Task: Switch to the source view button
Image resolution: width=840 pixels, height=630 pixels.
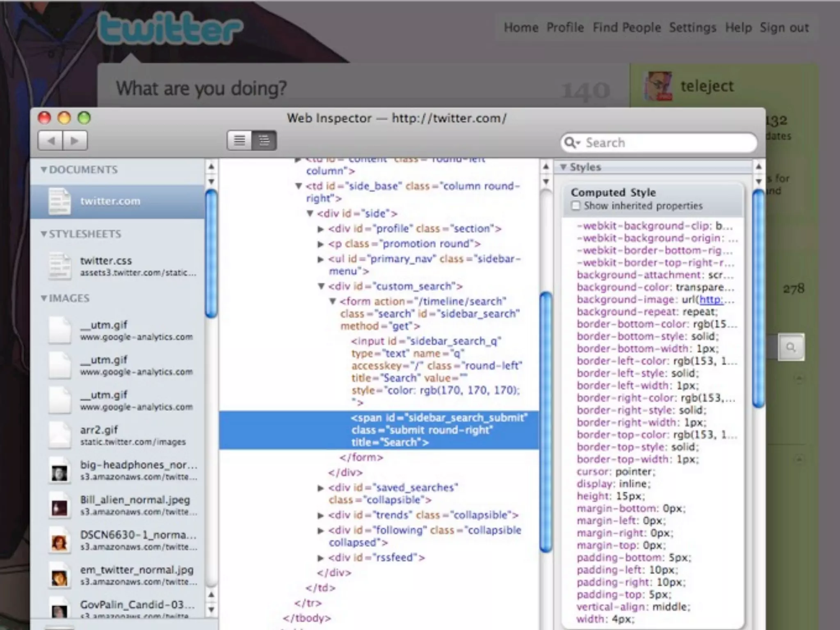Action: point(240,141)
